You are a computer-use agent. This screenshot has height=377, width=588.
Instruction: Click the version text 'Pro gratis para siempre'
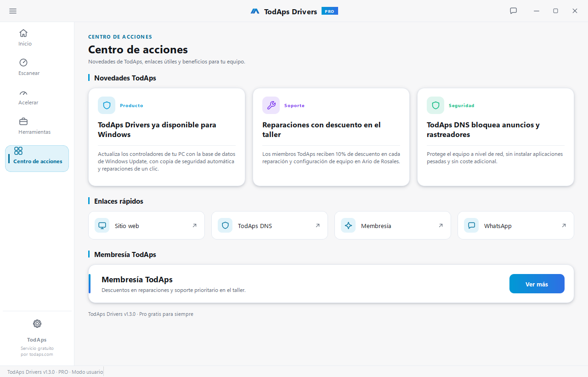pos(166,314)
